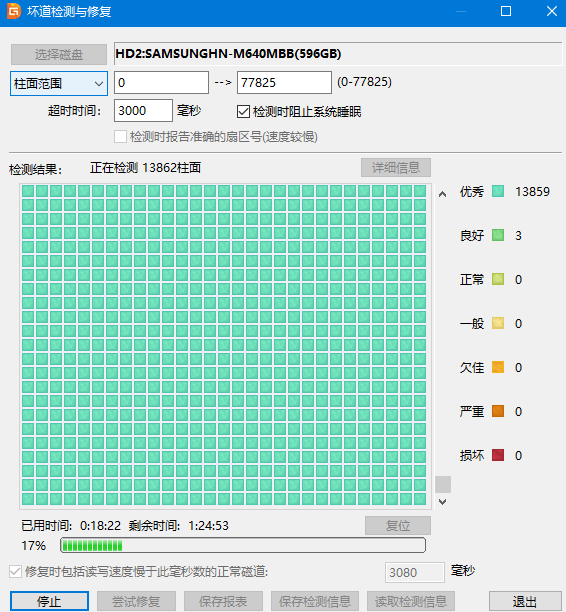Screen dimensions: 566x612
Task: Click the 退出 button
Action: pos(525,601)
